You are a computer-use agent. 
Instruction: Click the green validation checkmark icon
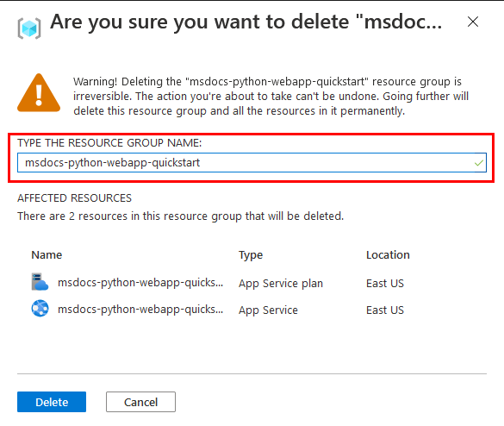tap(479, 163)
